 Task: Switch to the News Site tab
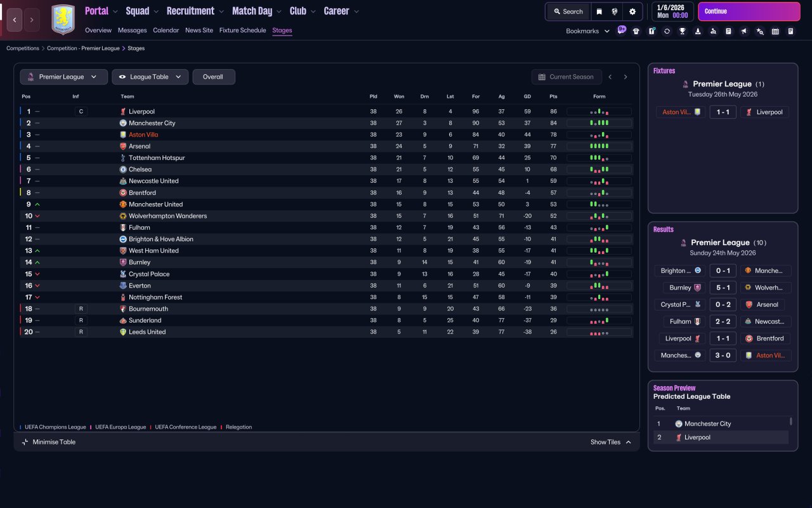click(x=199, y=30)
